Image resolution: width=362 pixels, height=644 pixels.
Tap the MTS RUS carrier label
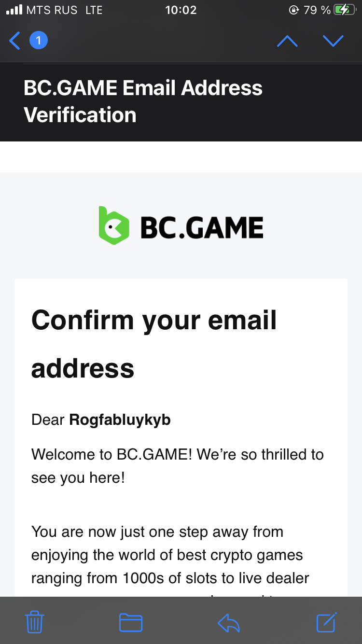(52, 10)
